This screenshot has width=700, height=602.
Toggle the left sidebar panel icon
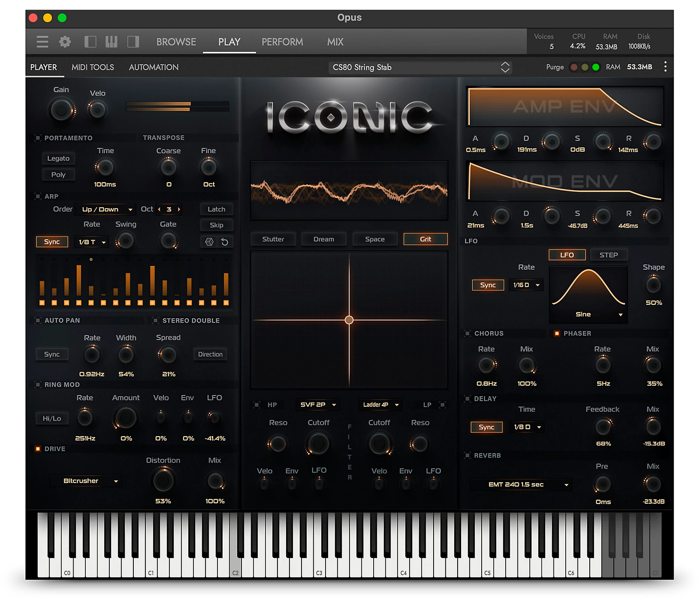[x=90, y=42]
